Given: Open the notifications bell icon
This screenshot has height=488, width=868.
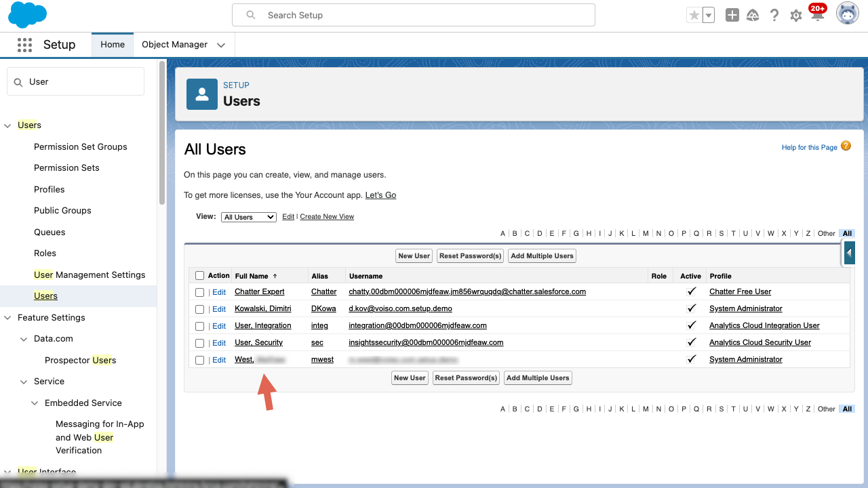Looking at the screenshot, I should coord(817,14).
